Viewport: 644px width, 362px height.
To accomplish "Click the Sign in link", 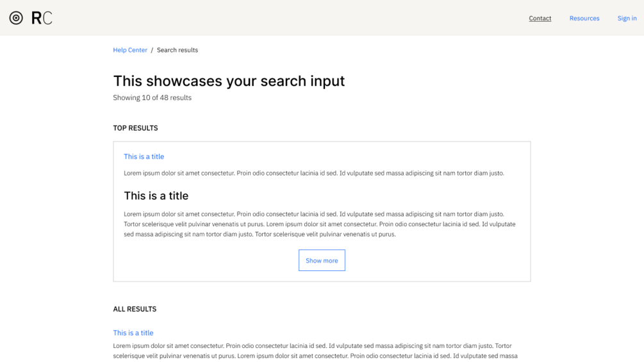I will [627, 19].
